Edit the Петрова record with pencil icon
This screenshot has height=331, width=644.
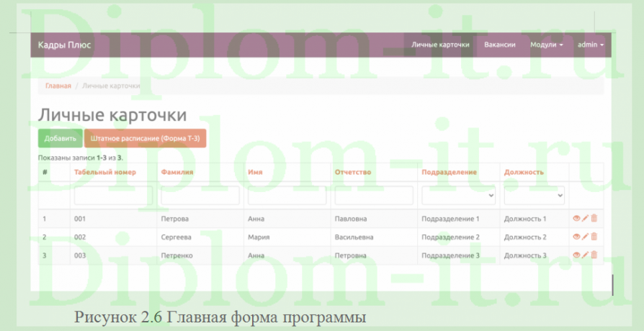click(585, 219)
